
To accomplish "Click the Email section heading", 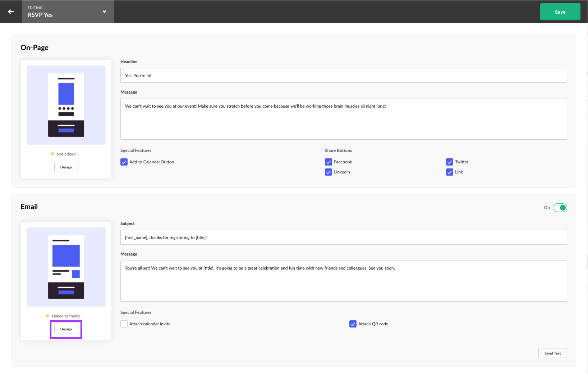I will click(29, 207).
